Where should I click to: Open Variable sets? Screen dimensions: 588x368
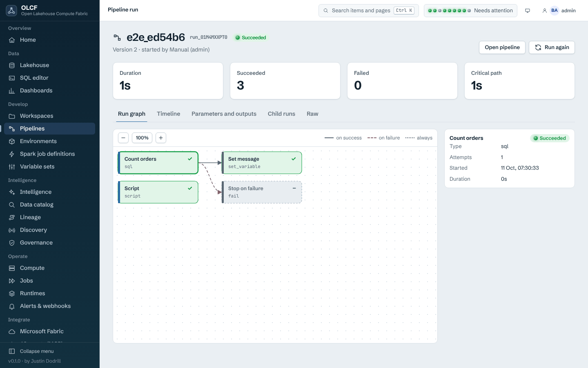coord(49,166)
